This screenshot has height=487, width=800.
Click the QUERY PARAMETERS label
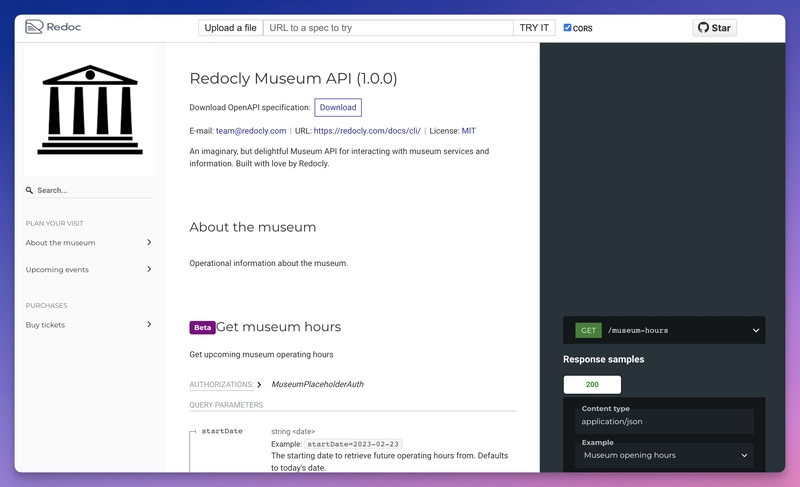tap(226, 405)
